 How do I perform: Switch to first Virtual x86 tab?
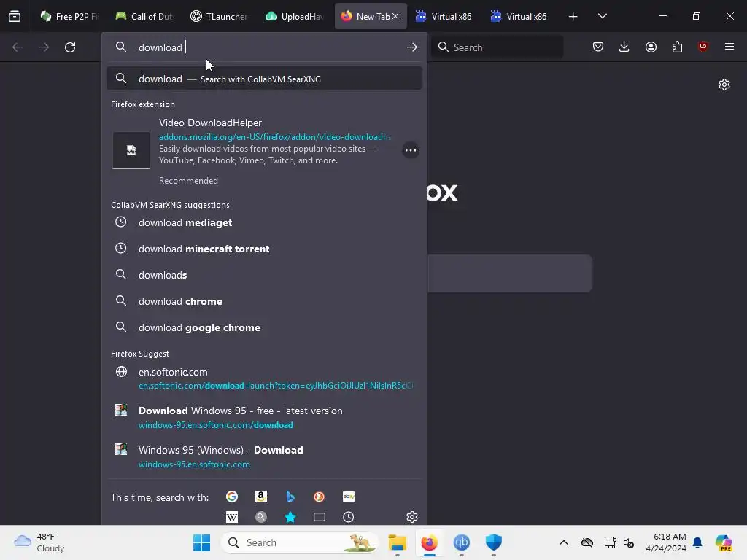tap(444, 16)
